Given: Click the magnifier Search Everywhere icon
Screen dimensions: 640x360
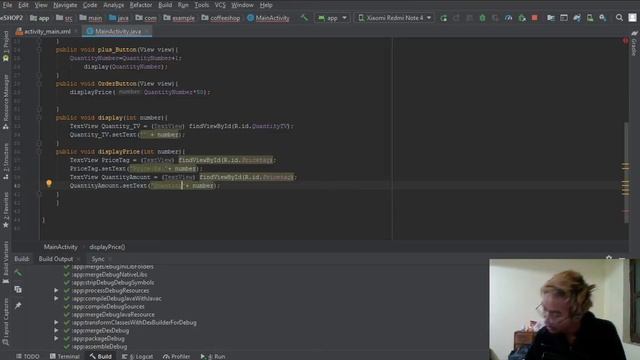Looking at the screenshot, I should point(619,18).
